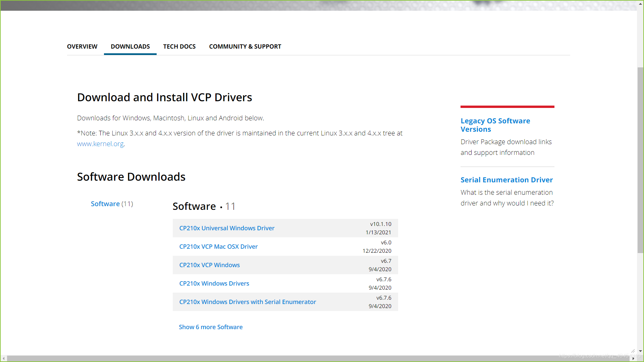Download CP210x VCP Mac OSX Driver
The height and width of the screenshot is (362, 644).
pyautogui.click(x=218, y=247)
